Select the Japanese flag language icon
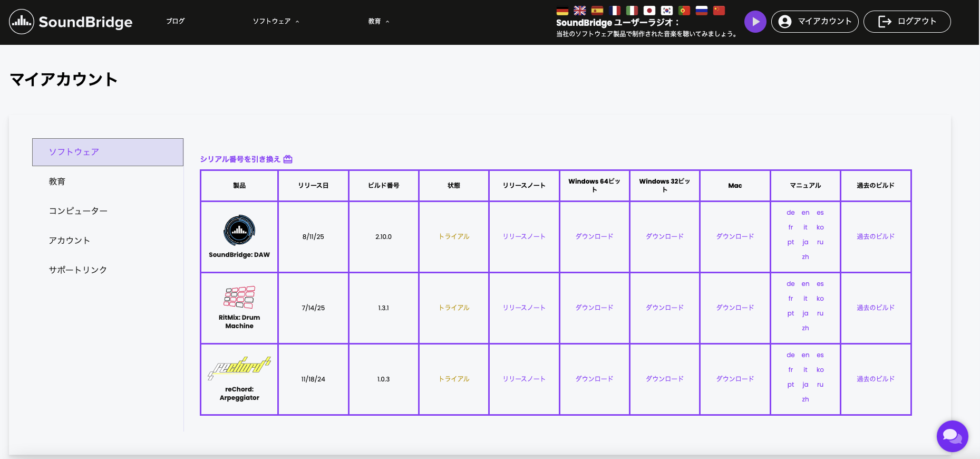Viewport: 980px width, 459px height. [649, 11]
